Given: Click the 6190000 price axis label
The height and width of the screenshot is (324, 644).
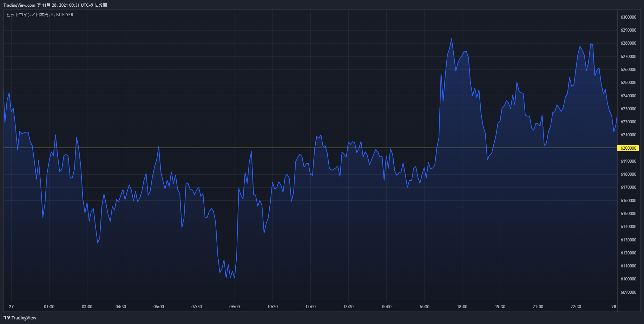Looking at the screenshot, I should [629, 161].
